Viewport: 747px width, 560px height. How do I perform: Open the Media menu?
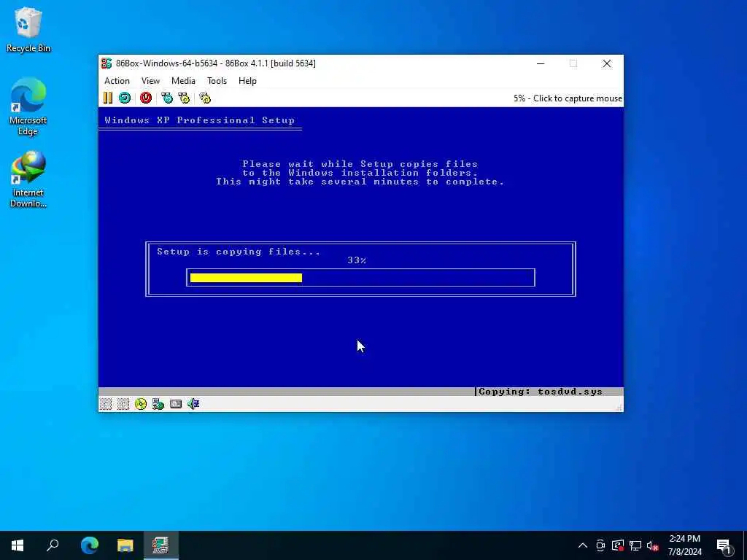click(183, 81)
